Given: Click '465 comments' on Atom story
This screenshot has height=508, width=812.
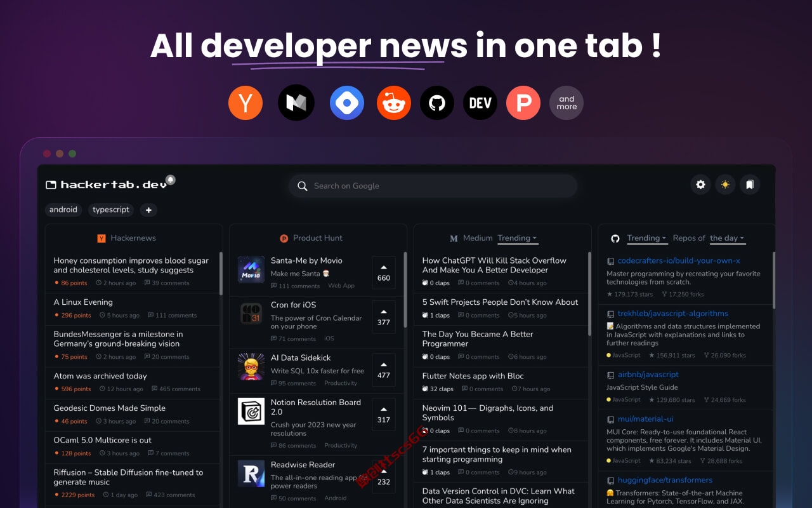Looking at the screenshot, I should [x=175, y=389].
